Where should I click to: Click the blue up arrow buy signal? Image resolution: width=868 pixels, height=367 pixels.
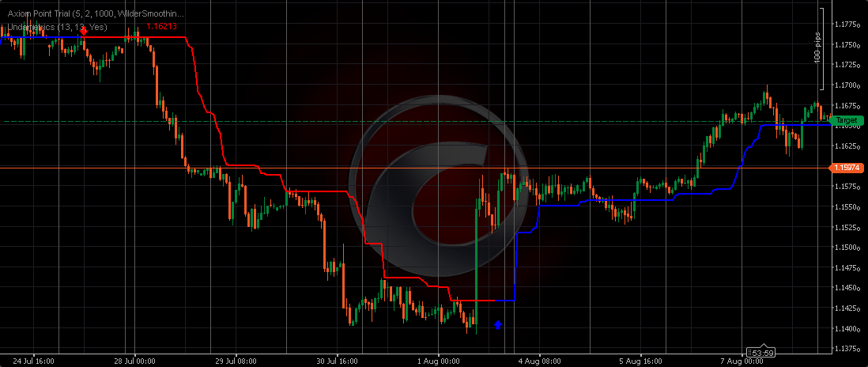[498, 324]
